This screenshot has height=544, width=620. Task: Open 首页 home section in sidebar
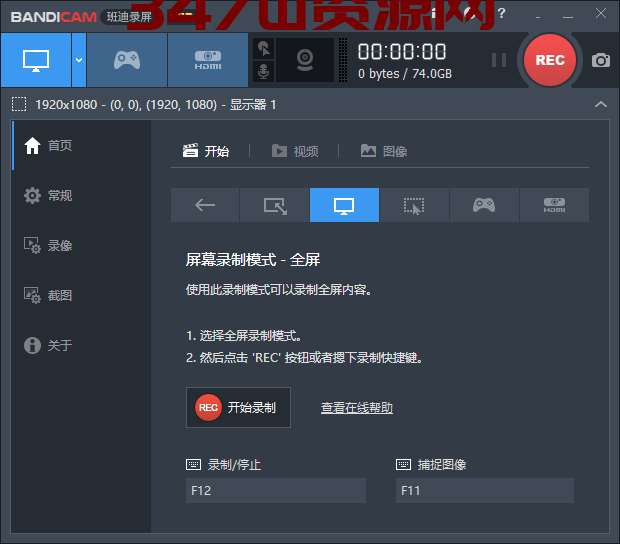81,145
